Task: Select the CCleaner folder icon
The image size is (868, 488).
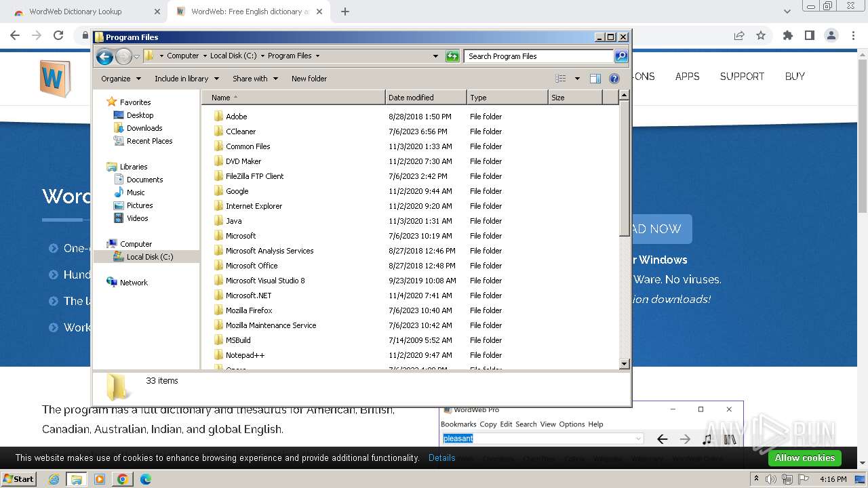Action: (x=218, y=131)
